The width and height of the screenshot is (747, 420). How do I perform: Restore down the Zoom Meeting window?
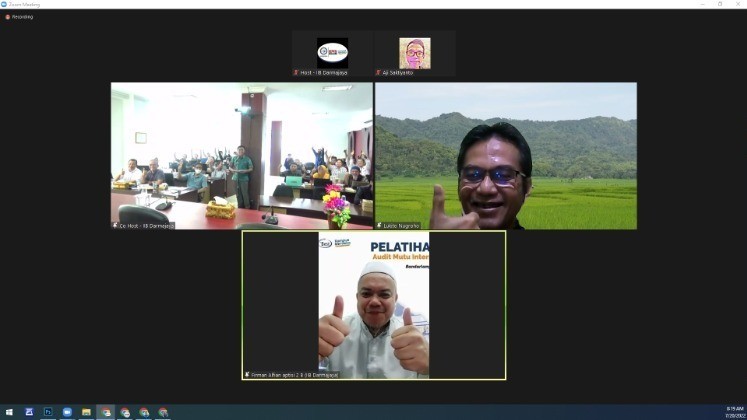pos(720,4)
